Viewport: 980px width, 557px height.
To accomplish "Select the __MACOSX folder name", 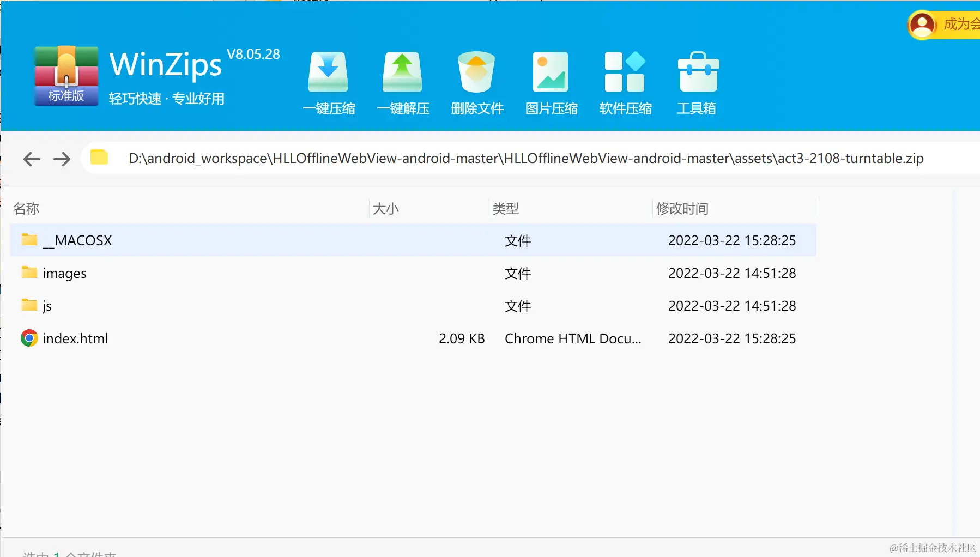I will tap(77, 240).
